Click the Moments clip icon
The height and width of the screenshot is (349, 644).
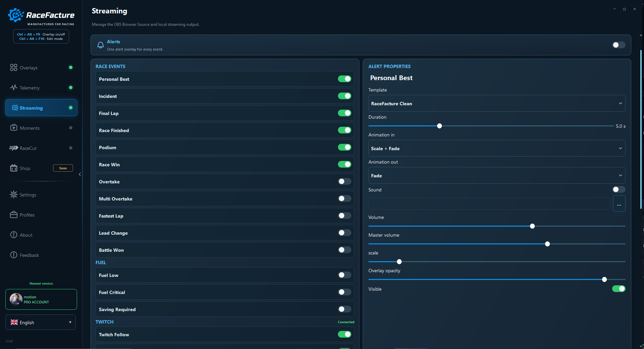coord(13,127)
